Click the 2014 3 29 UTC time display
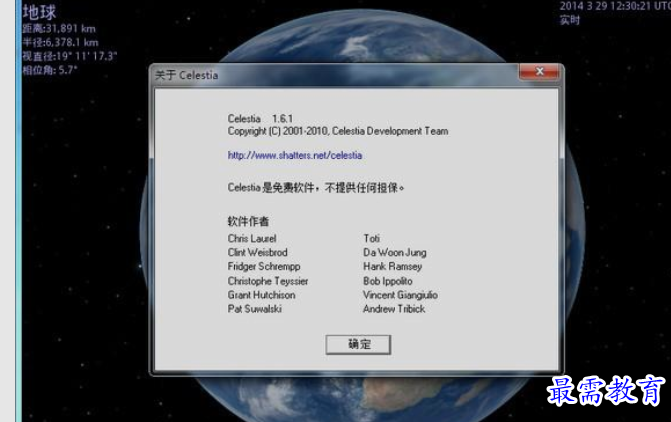671x422 pixels. pos(615,6)
